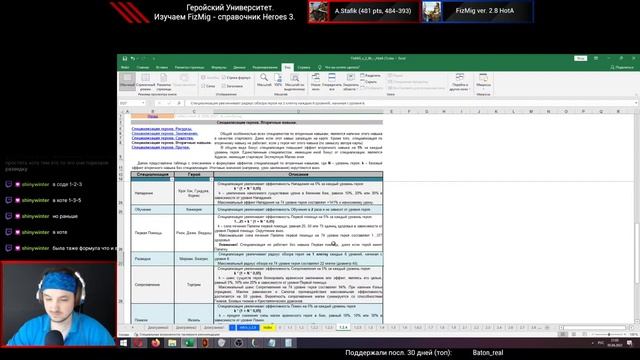640x360 pixels.
Task: Open the yellow HotA sheet tab
Action: point(268,327)
